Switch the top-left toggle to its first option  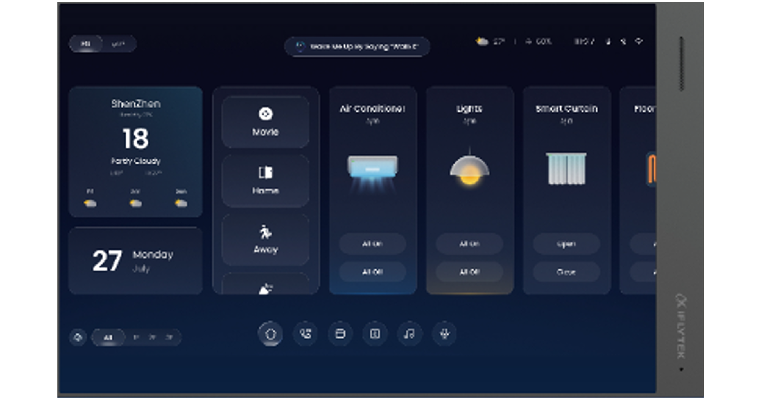(x=86, y=44)
